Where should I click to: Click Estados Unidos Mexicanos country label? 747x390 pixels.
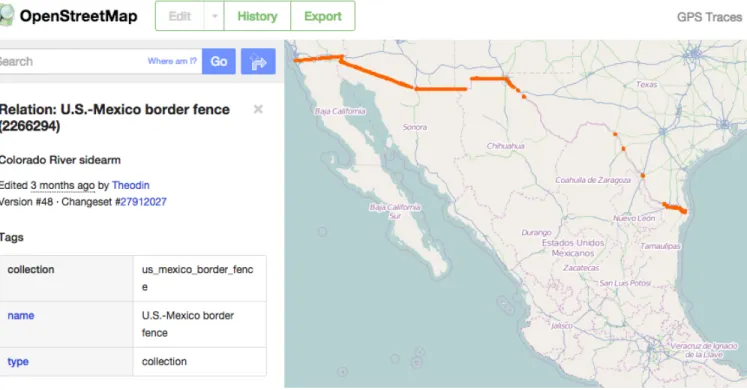(573, 248)
